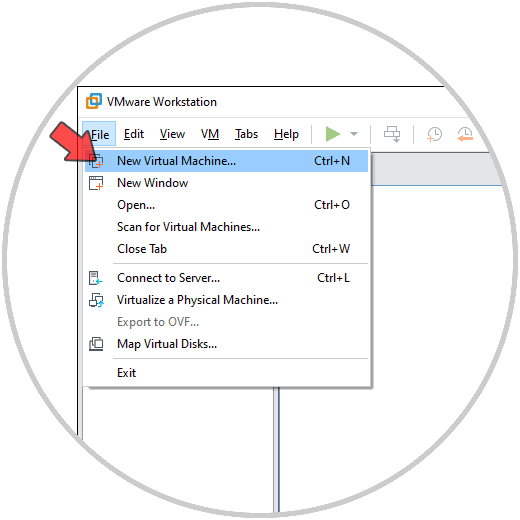Image resolution: width=520 pixels, height=520 pixels.
Task: Start the VM with the green play icon
Action: [x=332, y=134]
